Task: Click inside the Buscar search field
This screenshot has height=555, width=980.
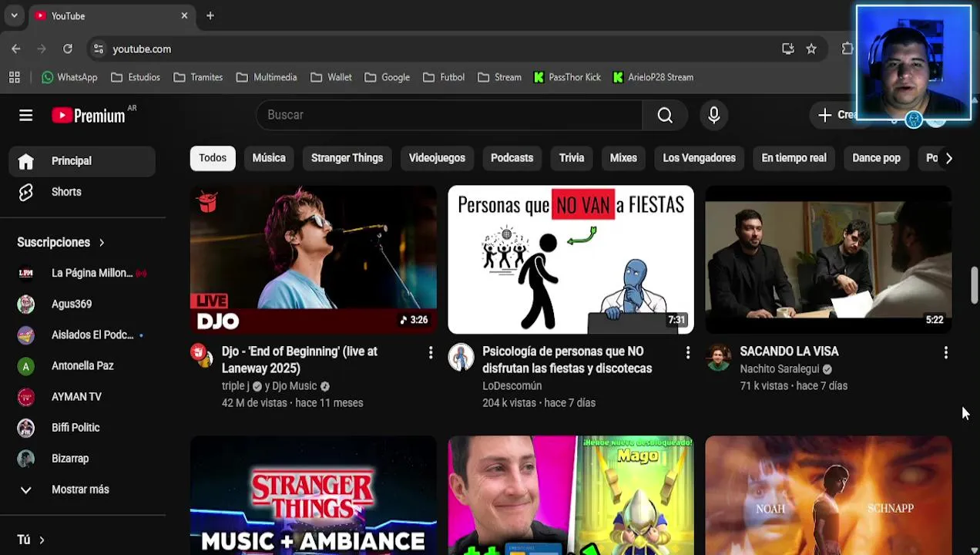Action: [x=449, y=115]
